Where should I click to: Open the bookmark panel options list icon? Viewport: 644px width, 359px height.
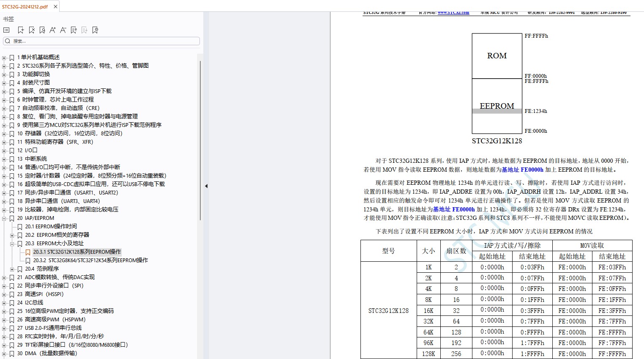click(6, 30)
